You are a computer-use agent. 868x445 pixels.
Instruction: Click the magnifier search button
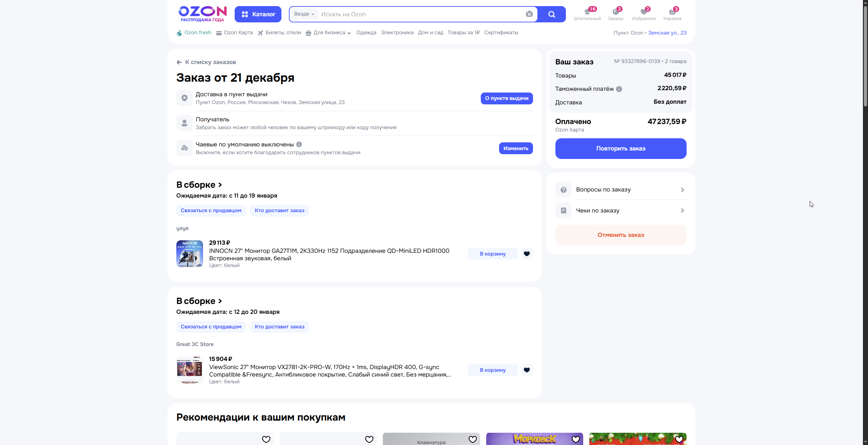552,14
